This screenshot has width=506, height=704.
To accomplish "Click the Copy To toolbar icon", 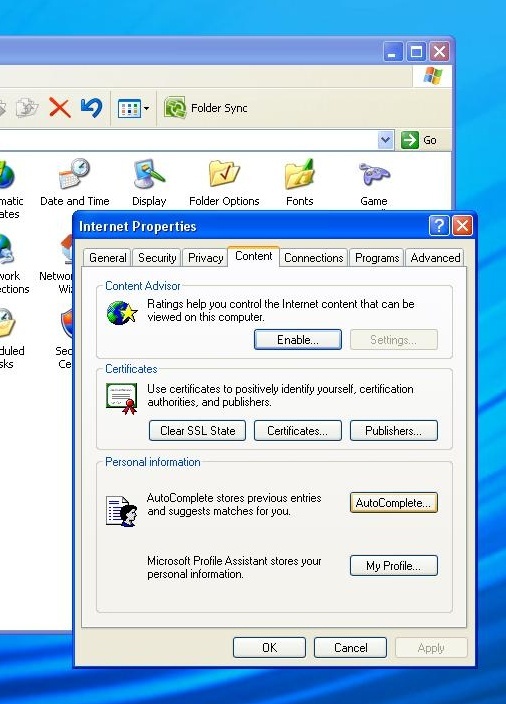I will (x=26, y=108).
